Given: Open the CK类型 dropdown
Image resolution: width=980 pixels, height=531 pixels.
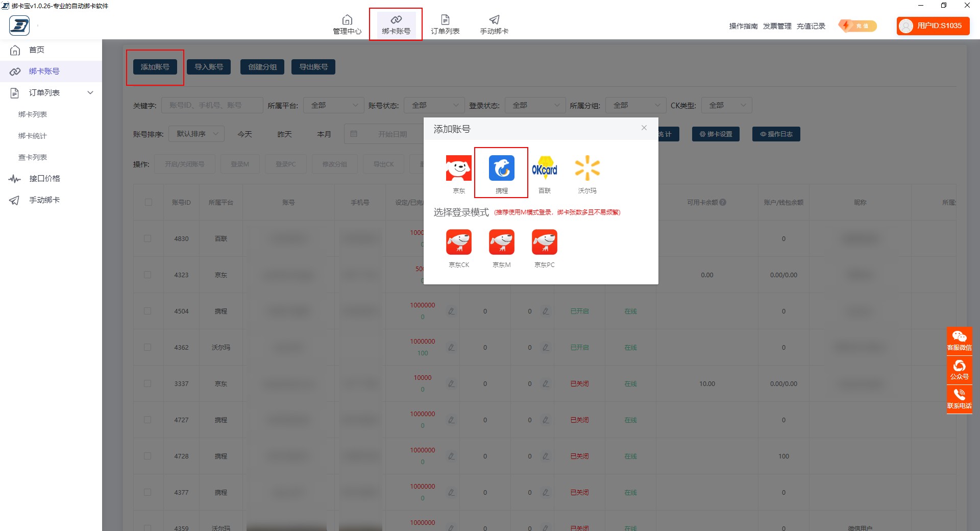Looking at the screenshot, I should [x=727, y=105].
